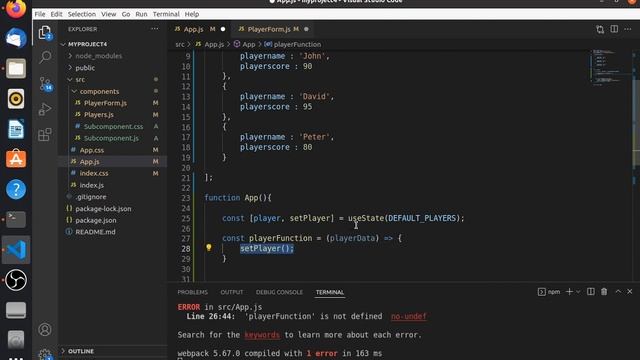640x360 pixels.
Task: Click the lightbulb quick-fix icon on line 28
Action: click(x=209, y=247)
